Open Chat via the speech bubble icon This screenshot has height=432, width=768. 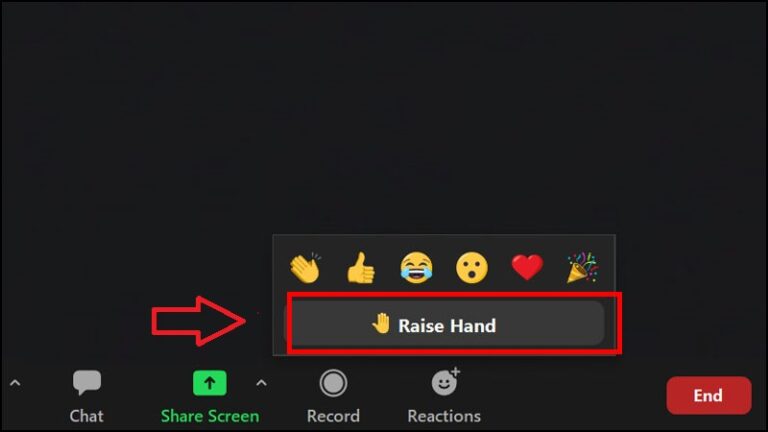(87, 382)
